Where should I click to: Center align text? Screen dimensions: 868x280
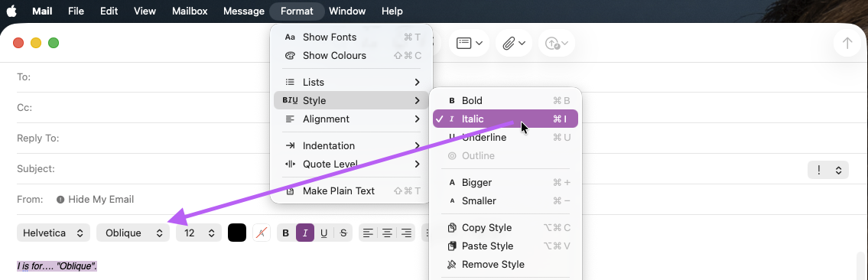[x=388, y=233]
